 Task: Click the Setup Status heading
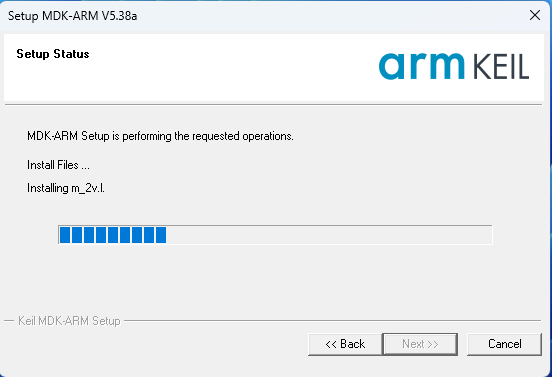53,54
